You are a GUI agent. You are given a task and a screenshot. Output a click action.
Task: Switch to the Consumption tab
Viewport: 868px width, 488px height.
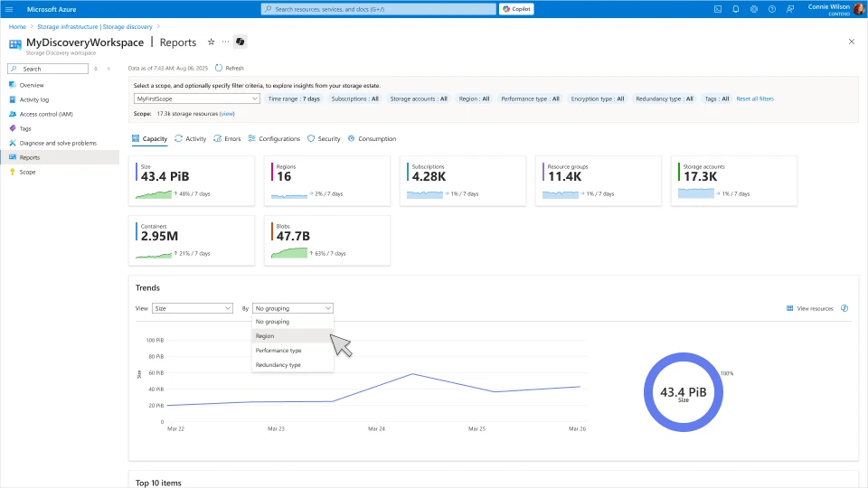coord(372,139)
